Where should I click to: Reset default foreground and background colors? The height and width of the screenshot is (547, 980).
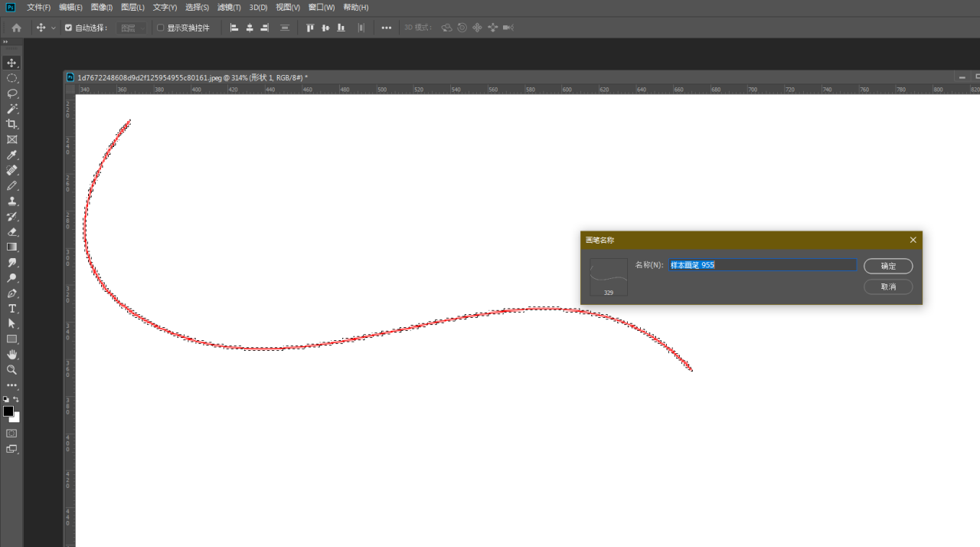[x=6, y=399]
